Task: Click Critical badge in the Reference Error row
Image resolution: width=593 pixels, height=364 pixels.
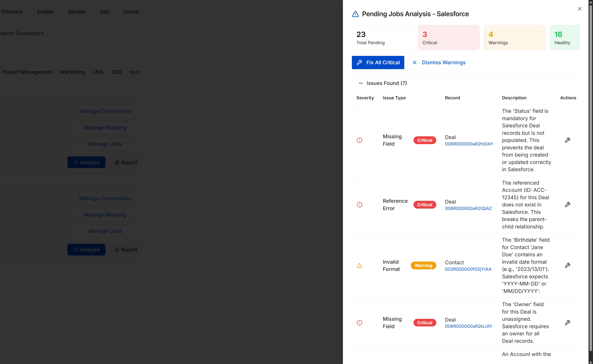Action: pyautogui.click(x=425, y=205)
